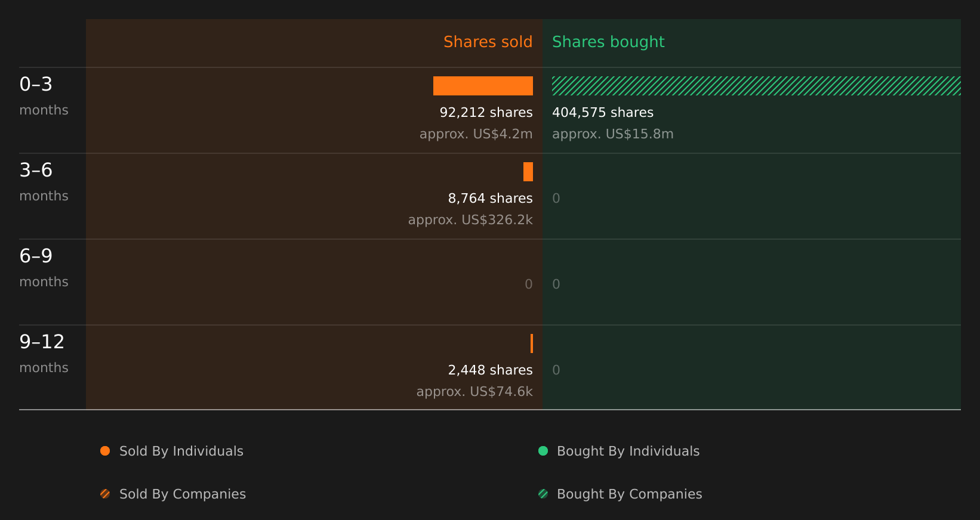Click the Shares bought column header

click(x=608, y=42)
